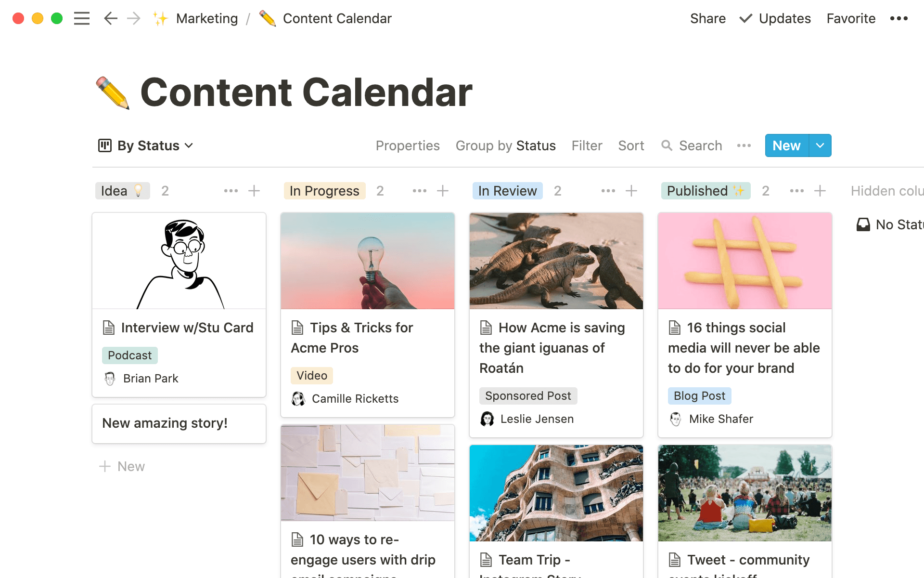Open the Share menu
The height and width of the screenshot is (578, 924).
pos(708,18)
